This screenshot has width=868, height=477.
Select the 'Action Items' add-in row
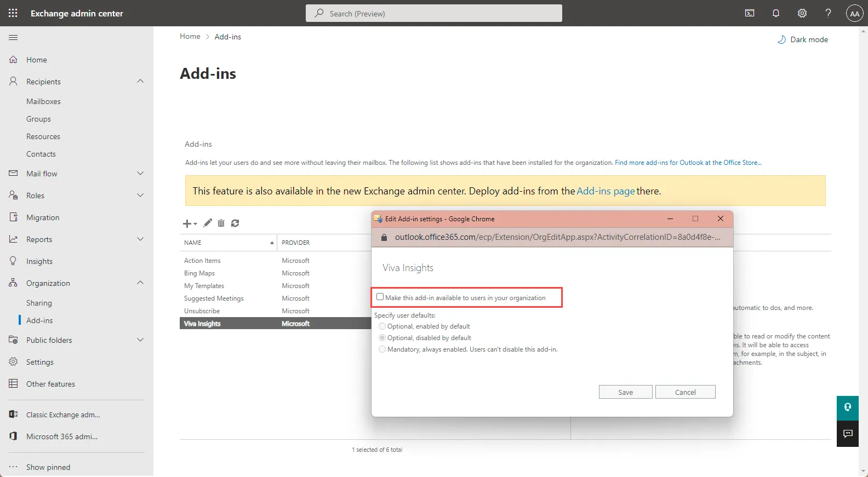(275, 261)
